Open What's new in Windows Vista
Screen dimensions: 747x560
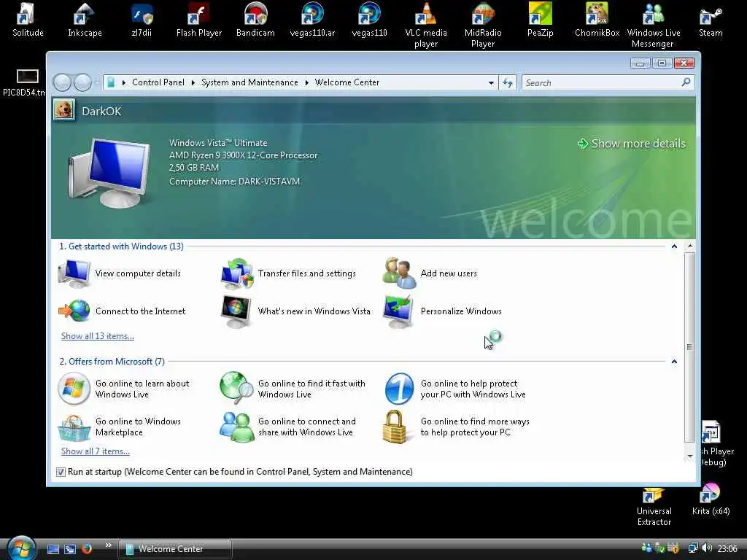coord(295,311)
